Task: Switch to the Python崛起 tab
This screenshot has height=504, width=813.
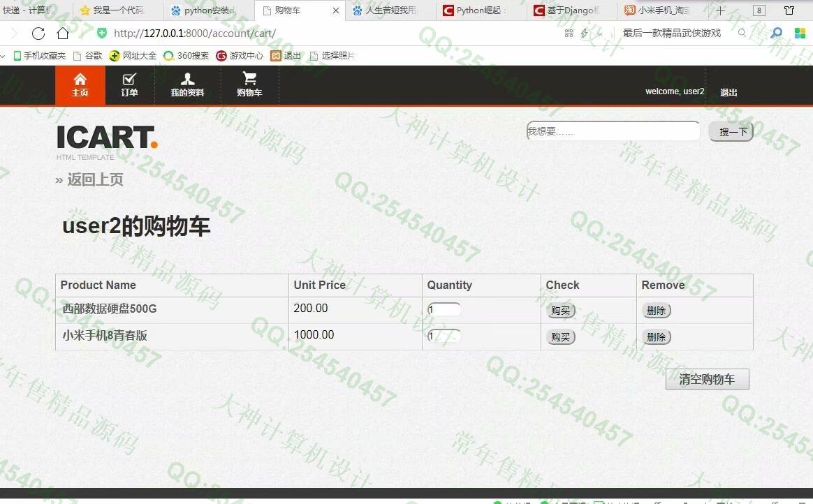Action: [x=481, y=10]
